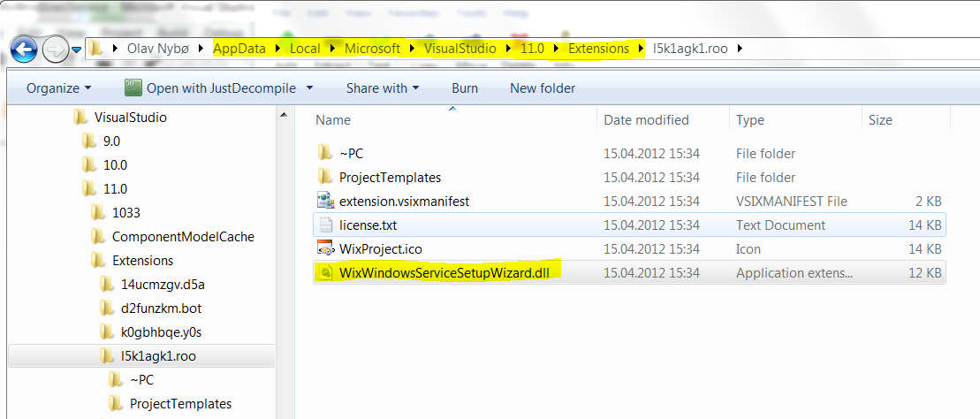Screen dimensions: 980x419
Task: Navigate to Local in breadcrumb
Action: click(x=305, y=48)
